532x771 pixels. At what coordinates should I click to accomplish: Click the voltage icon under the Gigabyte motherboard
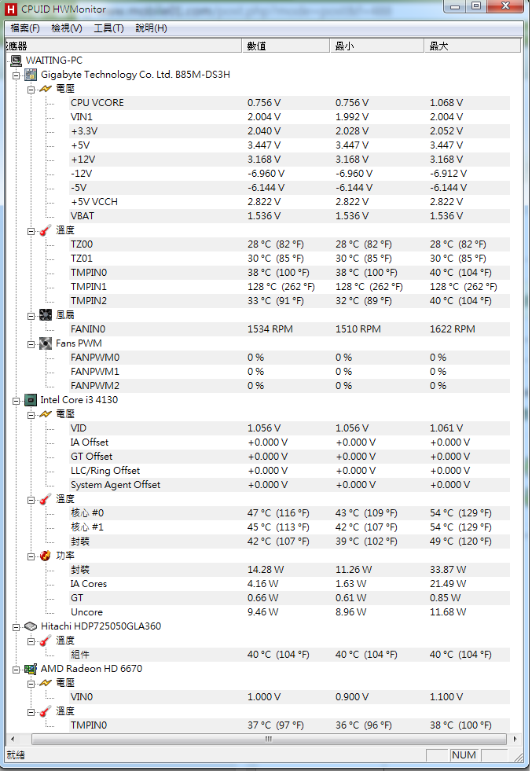(46, 89)
